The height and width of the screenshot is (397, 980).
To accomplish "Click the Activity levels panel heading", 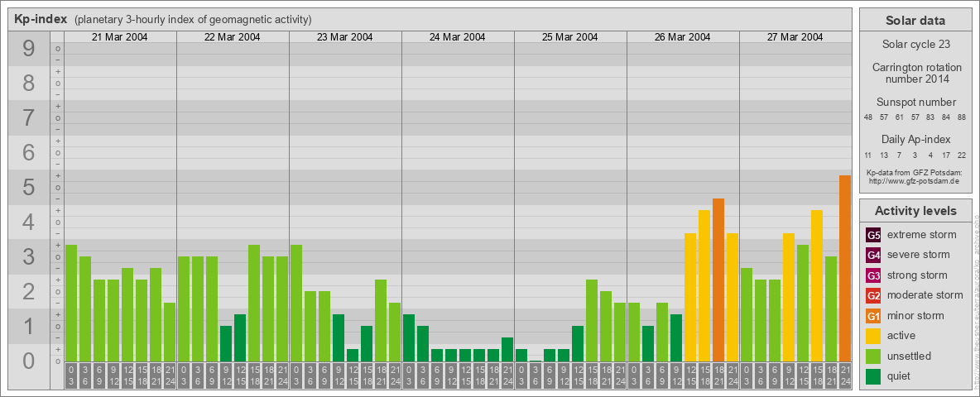I will (x=915, y=211).
